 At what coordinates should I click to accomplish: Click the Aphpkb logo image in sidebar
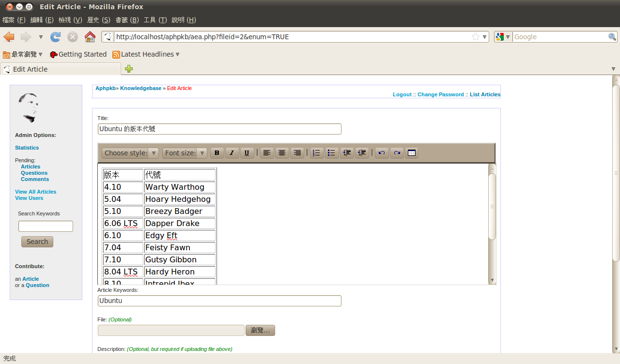[x=28, y=107]
